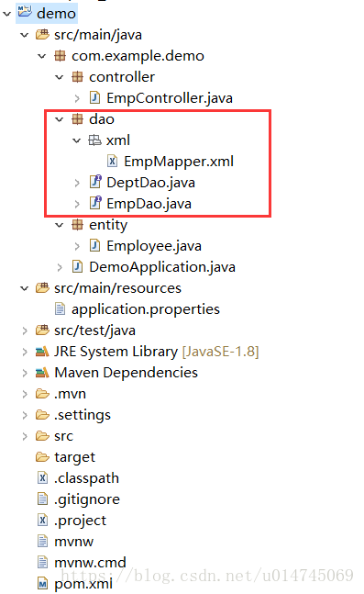Click the plain src folder icon

tap(42, 436)
